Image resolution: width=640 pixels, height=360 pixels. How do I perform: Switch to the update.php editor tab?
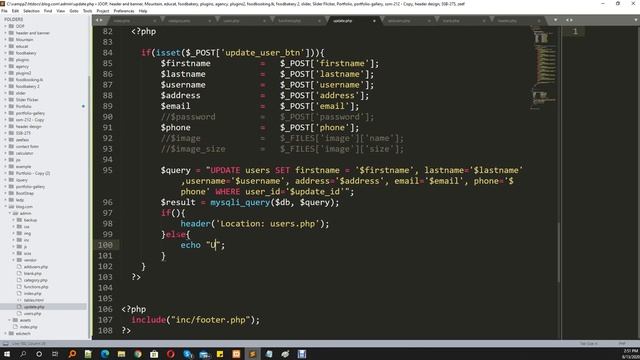point(352,20)
